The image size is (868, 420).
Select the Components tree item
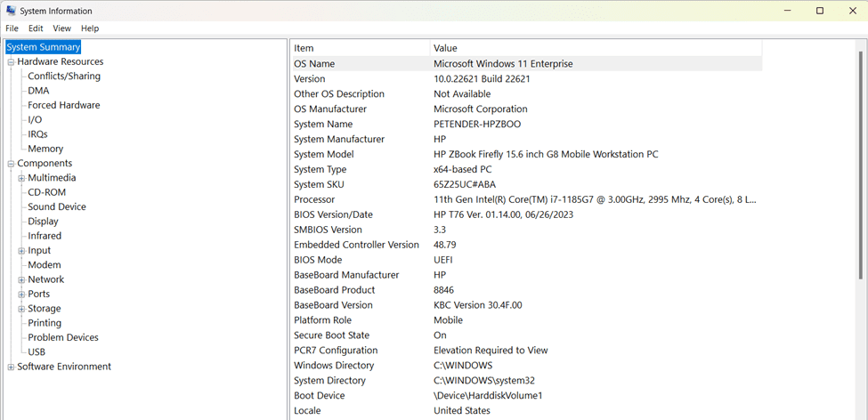[45, 163]
